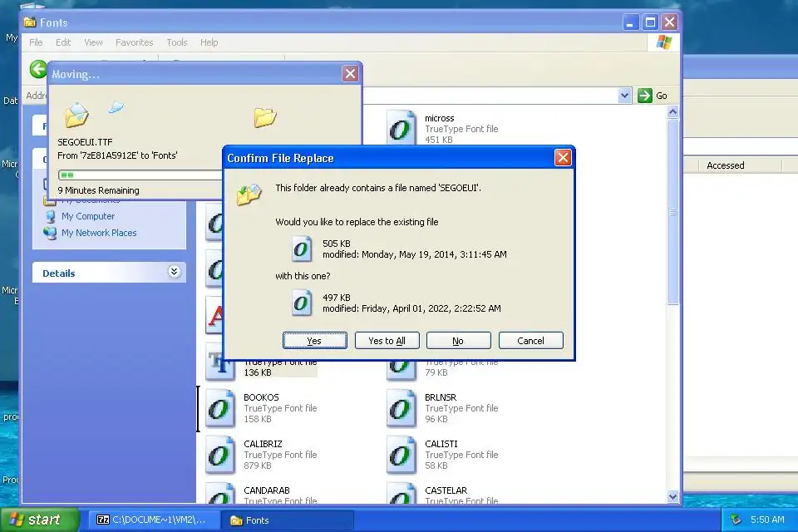798x532 pixels.
Task: Close the Confirm File Replace dialog
Action: 563,158
